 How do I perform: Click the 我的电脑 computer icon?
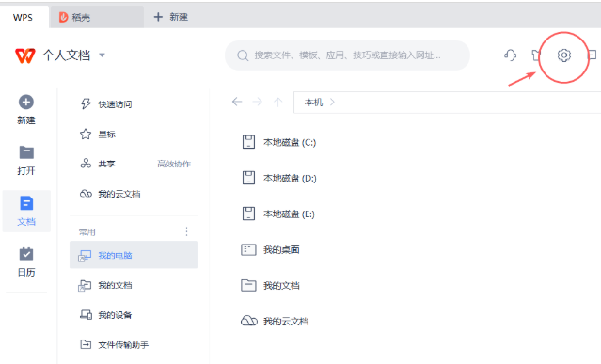pyautogui.click(x=85, y=256)
